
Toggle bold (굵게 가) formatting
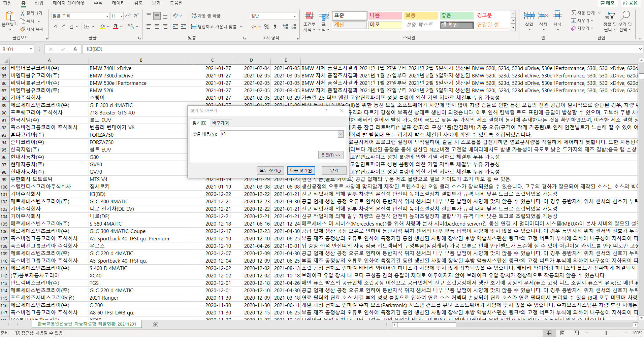point(55,27)
